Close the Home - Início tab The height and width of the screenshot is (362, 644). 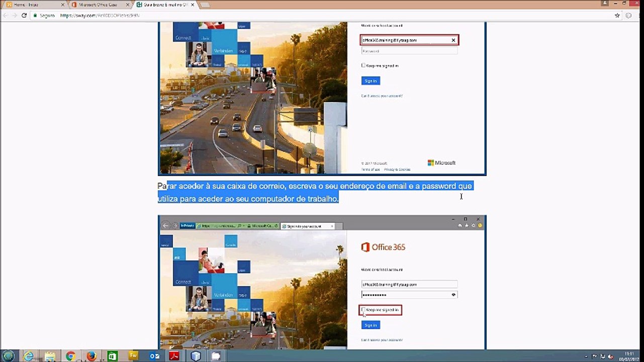pyautogui.click(x=62, y=5)
